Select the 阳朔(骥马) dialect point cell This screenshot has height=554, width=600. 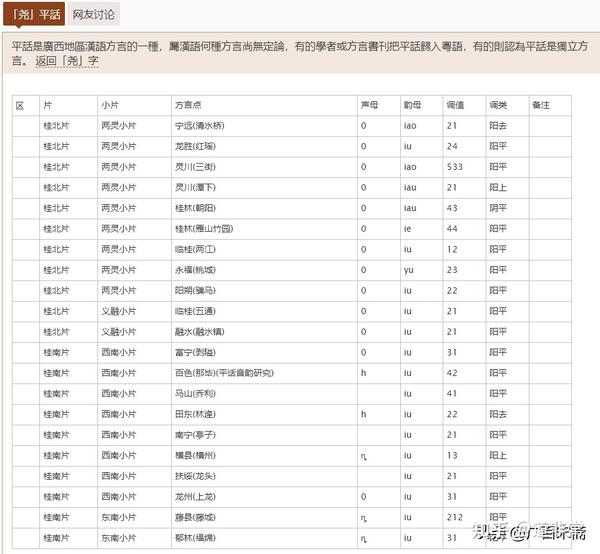coord(264,291)
